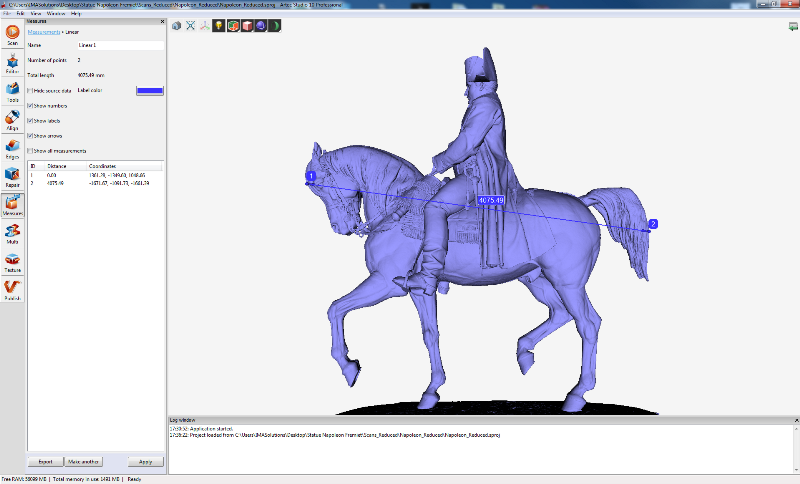Open the Help menu

pos(76,14)
